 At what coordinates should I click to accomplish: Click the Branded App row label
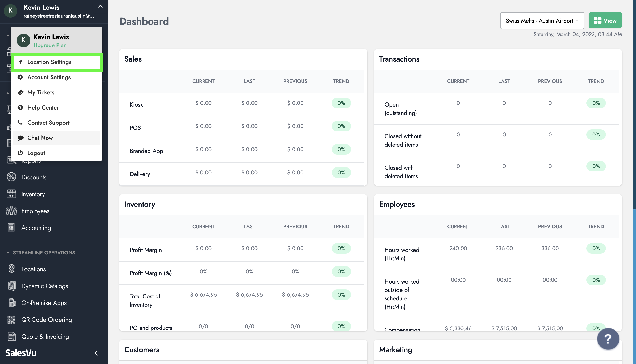click(146, 151)
